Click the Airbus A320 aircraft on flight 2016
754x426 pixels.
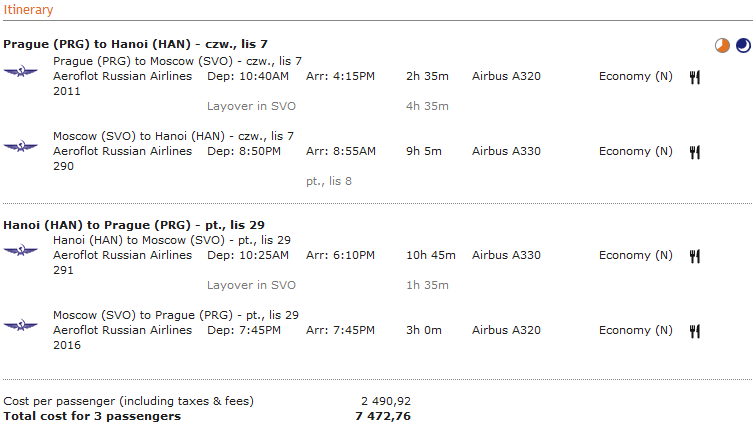[506, 330]
